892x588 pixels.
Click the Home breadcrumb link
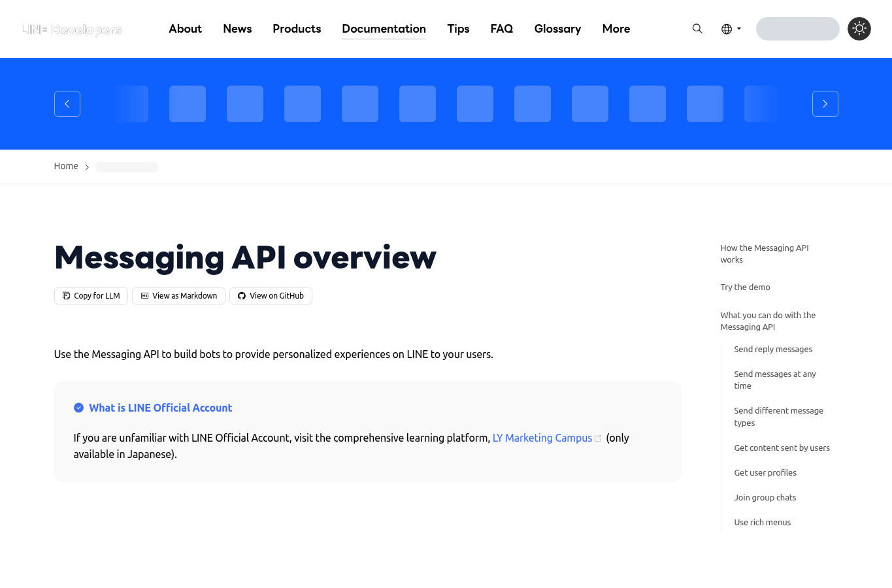(x=66, y=166)
